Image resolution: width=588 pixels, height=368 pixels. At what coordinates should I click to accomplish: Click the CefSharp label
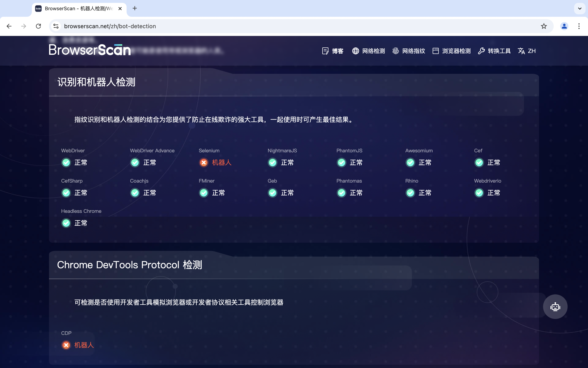(x=72, y=181)
